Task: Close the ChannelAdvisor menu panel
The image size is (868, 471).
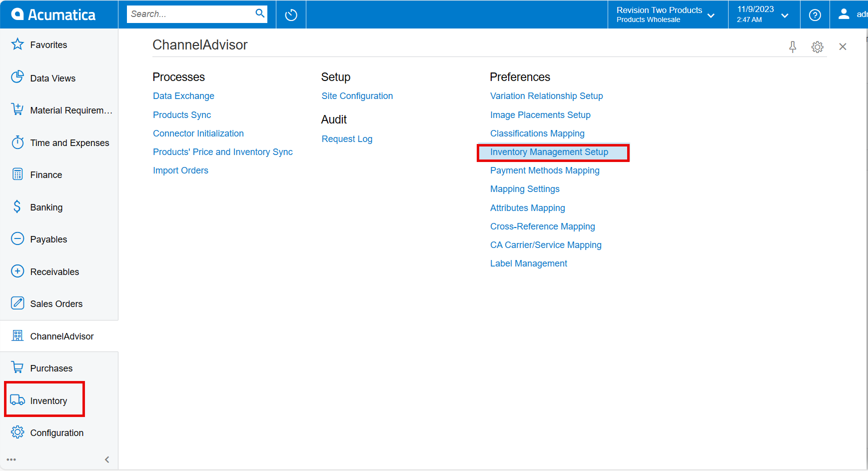Action: click(x=843, y=46)
